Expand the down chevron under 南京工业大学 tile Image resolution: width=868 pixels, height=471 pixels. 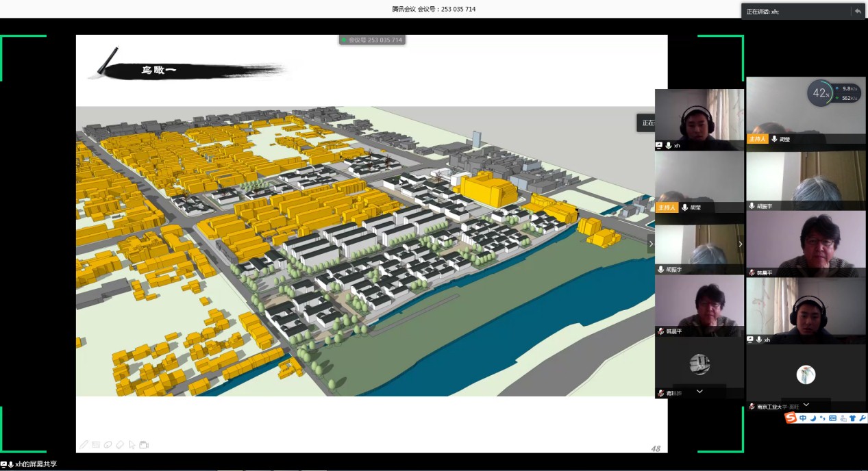[806, 405]
